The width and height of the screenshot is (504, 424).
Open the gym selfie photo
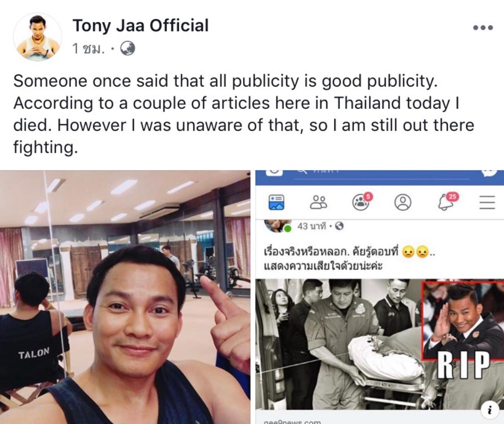pyautogui.click(x=125, y=297)
